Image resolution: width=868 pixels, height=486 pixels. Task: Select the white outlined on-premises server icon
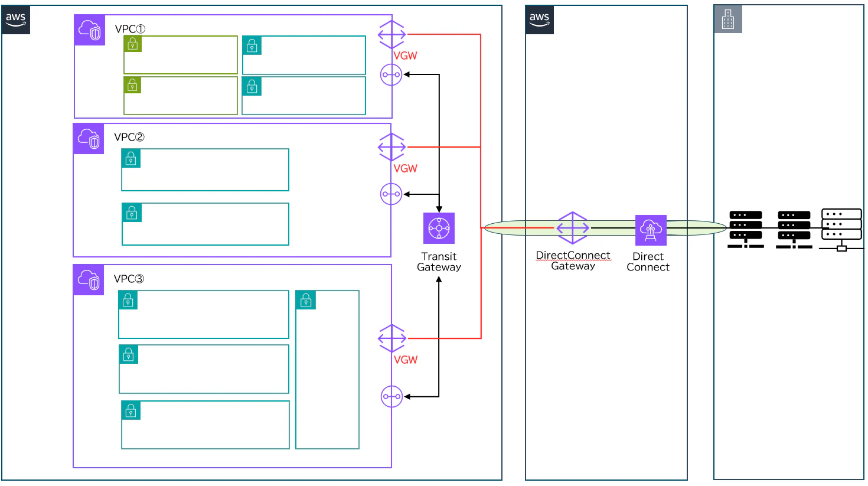[841, 230]
